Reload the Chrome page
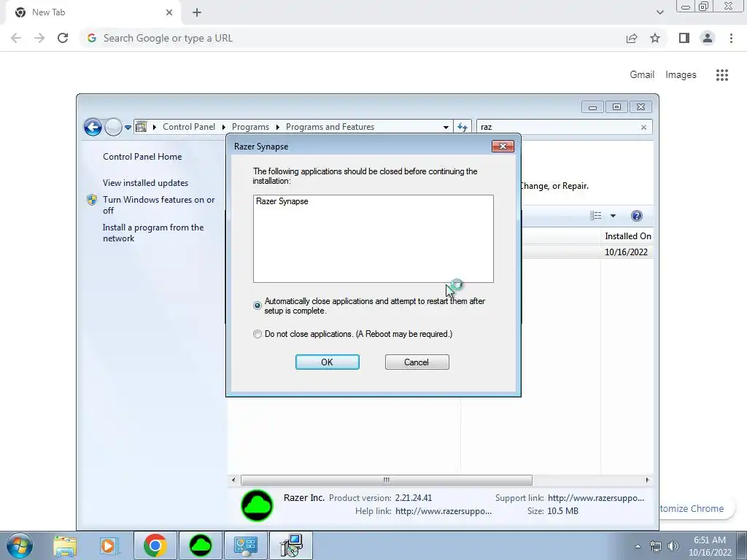This screenshot has height=560, width=747. point(63,38)
